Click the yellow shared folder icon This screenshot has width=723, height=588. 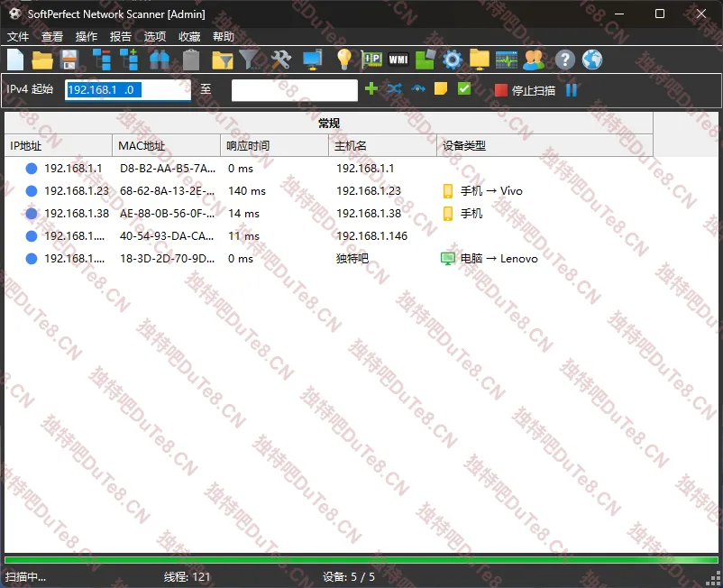click(480, 60)
